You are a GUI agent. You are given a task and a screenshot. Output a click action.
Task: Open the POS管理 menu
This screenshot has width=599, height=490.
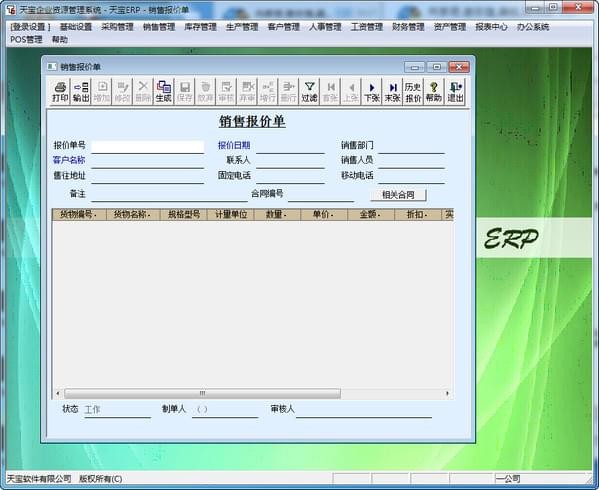pos(26,39)
